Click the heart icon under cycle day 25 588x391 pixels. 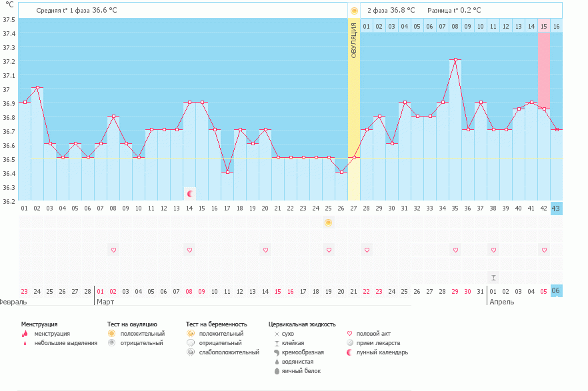329,250
